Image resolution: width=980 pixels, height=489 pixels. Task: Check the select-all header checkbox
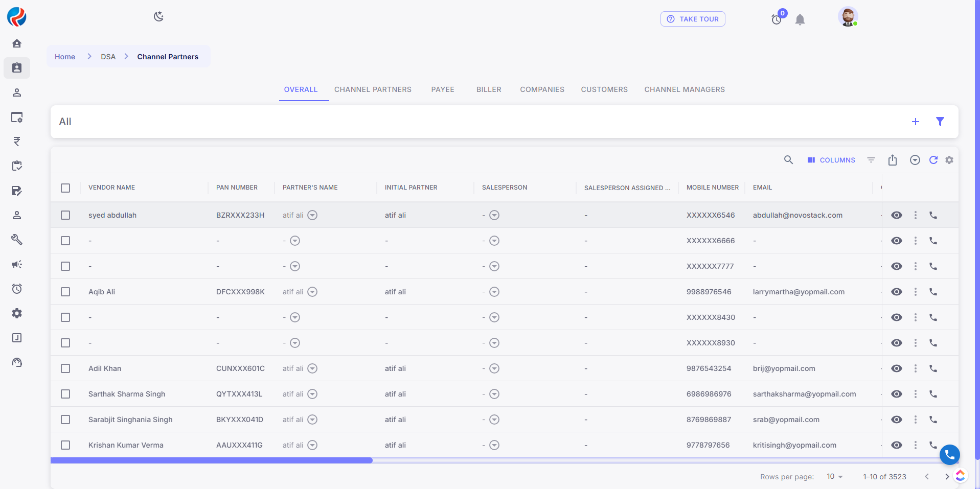[x=65, y=188]
